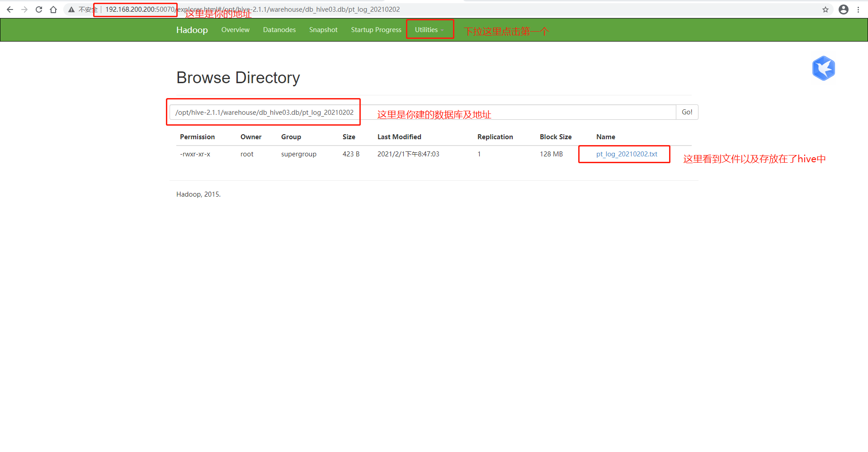Viewport: 868px width, 452px height.
Task: Click the Hadoop brand link
Action: click(x=192, y=30)
